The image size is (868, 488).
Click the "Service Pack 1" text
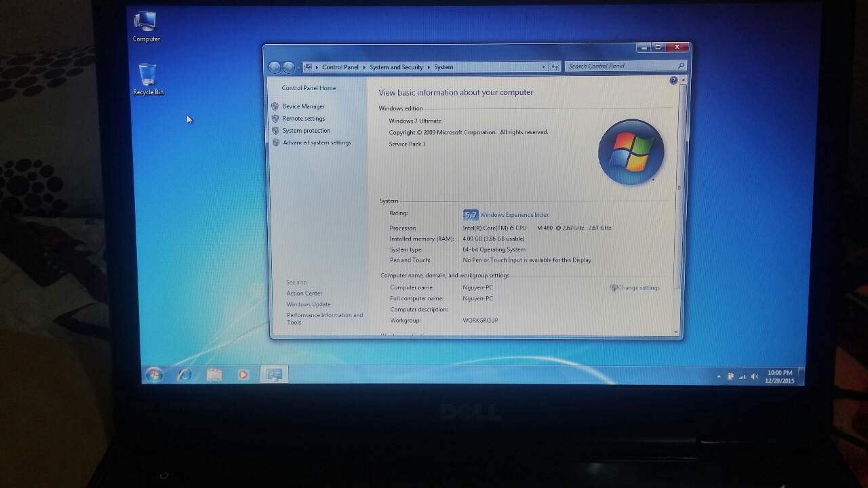point(407,144)
